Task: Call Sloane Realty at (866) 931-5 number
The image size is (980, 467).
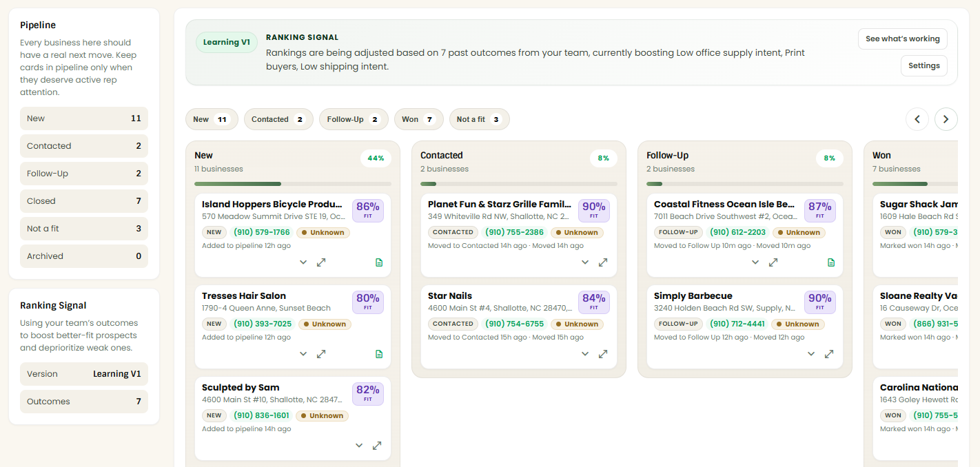Action: coord(934,324)
